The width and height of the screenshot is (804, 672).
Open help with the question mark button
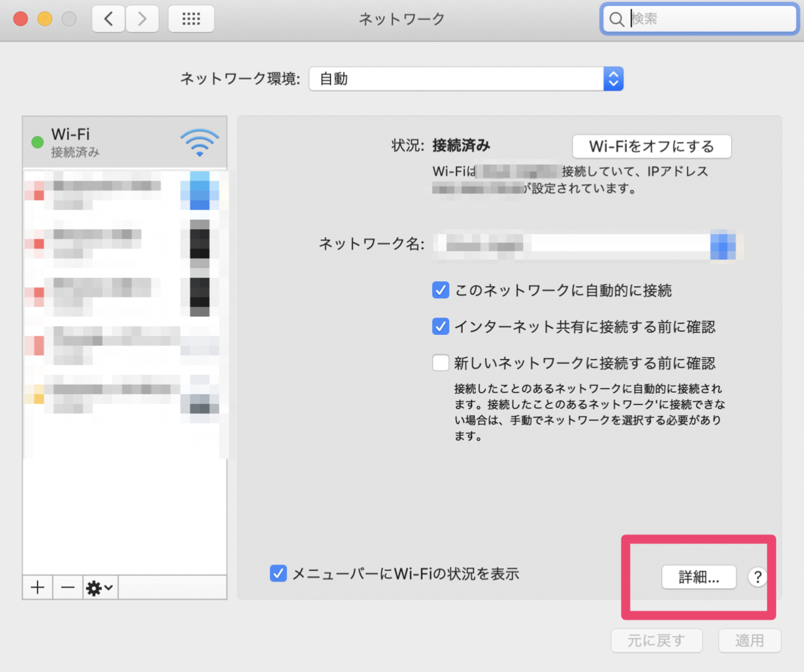(x=758, y=578)
